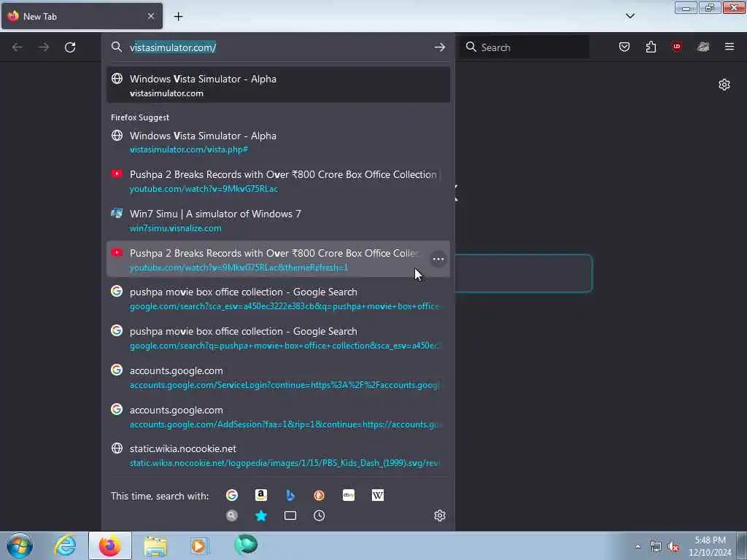This screenshot has width=747, height=560.
Task: Search bookmarks using the star icon
Action: 261,516
